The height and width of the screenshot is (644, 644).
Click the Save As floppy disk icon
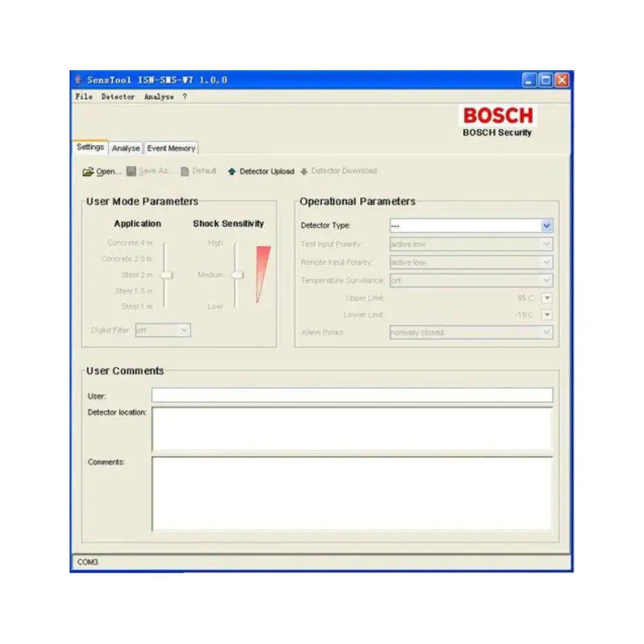(x=131, y=171)
